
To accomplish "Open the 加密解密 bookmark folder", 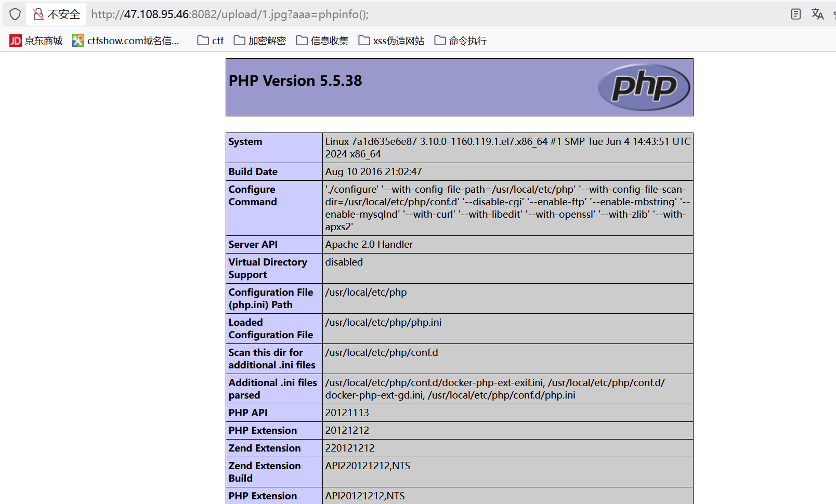I will tap(260, 41).
